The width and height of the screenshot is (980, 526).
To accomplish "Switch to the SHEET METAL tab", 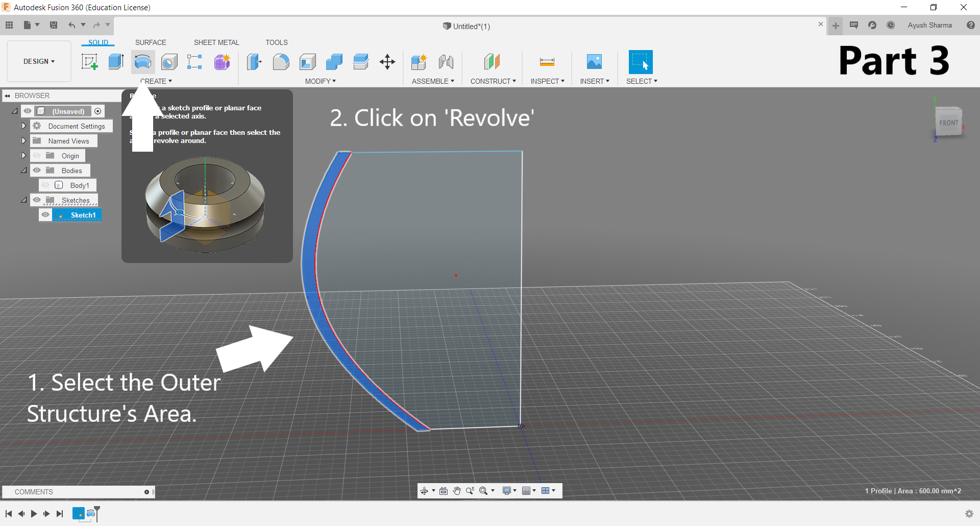I will coord(216,42).
